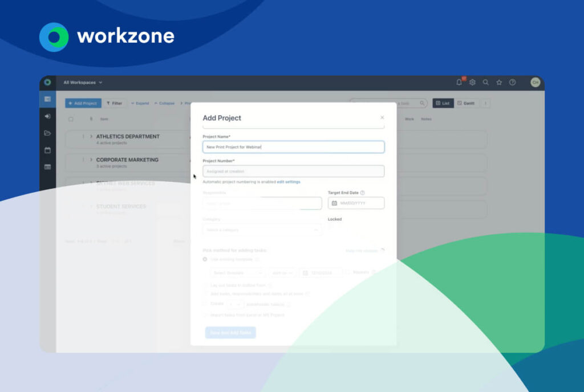Viewport: 584px width, 392px height.
Task: Open the menu beside ATHLETICS DEPARTMENT
Action: click(x=83, y=137)
